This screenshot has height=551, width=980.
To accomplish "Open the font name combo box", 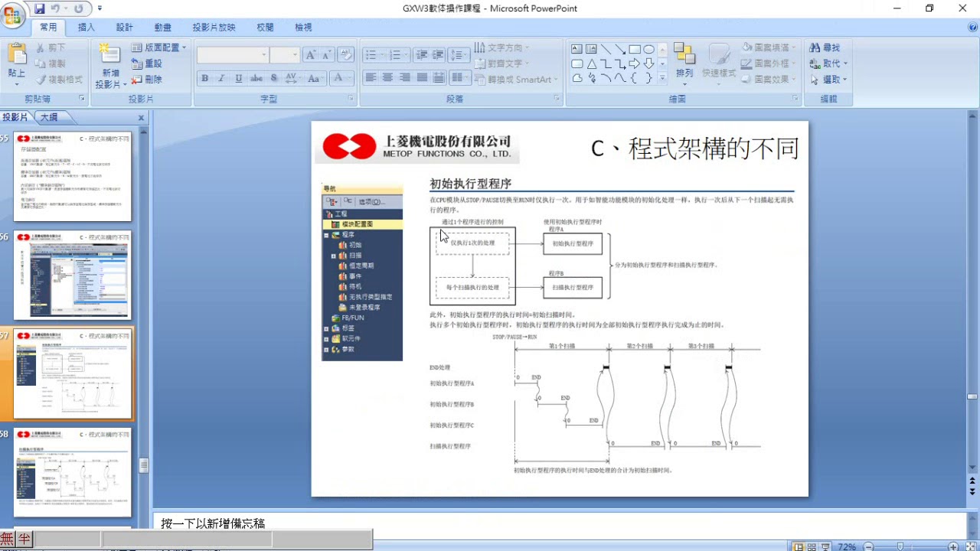I will click(x=233, y=55).
